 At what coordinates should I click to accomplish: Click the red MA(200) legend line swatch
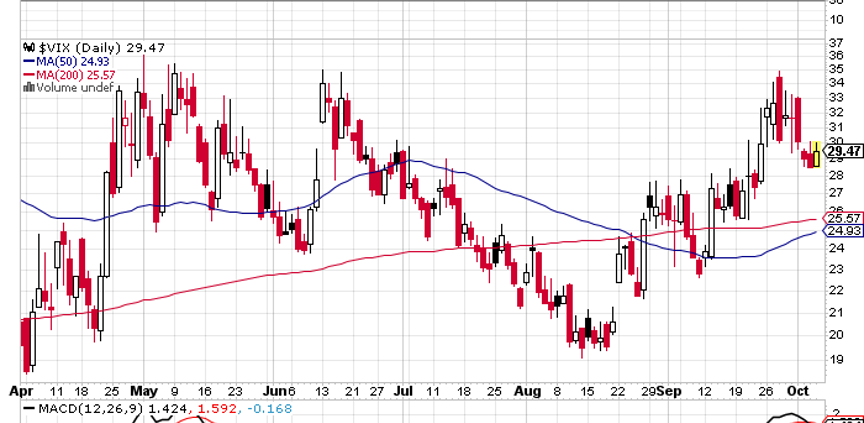point(27,74)
